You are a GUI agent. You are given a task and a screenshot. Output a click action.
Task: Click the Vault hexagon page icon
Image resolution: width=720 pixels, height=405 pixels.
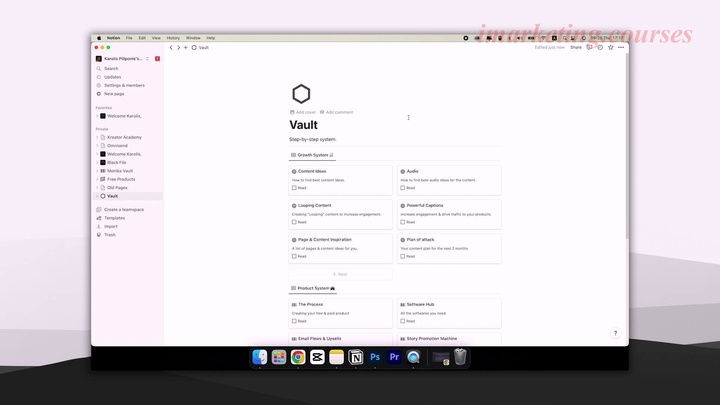(301, 95)
